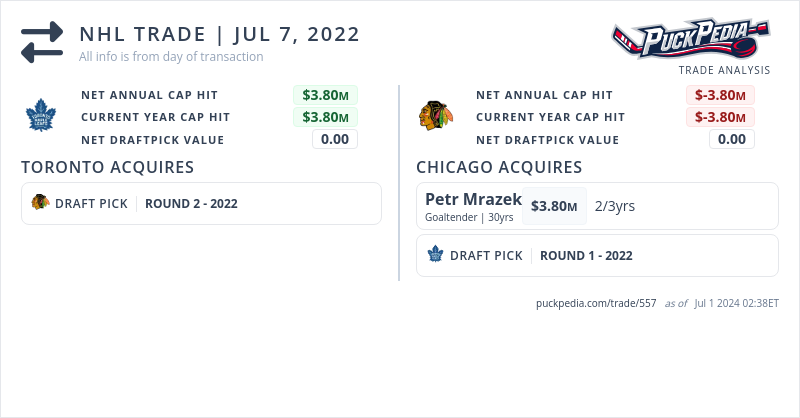Click Chicago's red net annual cap hit badge
The width and height of the screenshot is (800, 418).
coord(720,95)
